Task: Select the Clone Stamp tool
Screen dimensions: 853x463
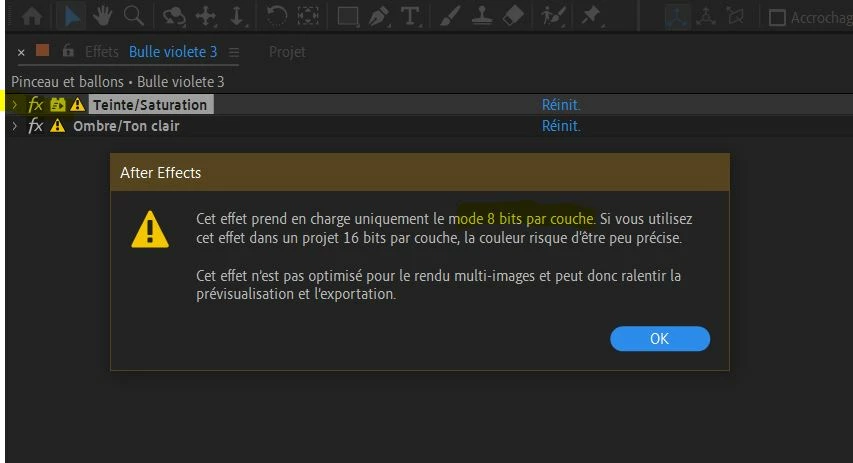Action: (x=482, y=16)
